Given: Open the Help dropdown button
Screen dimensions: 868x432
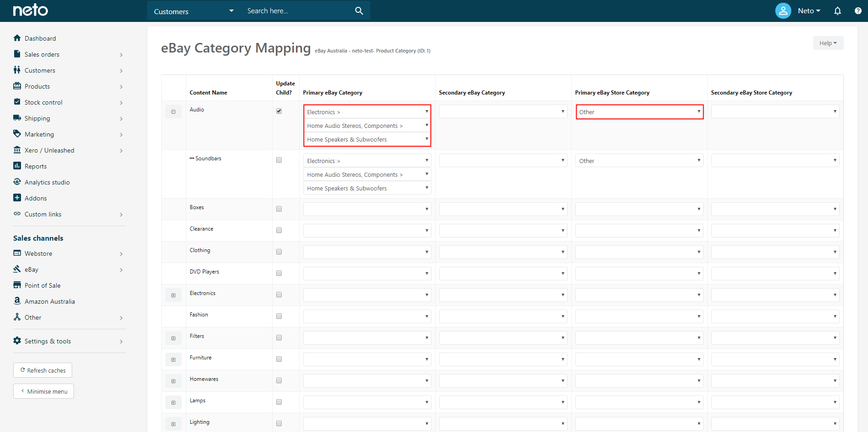Looking at the screenshot, I should [828, 43].
